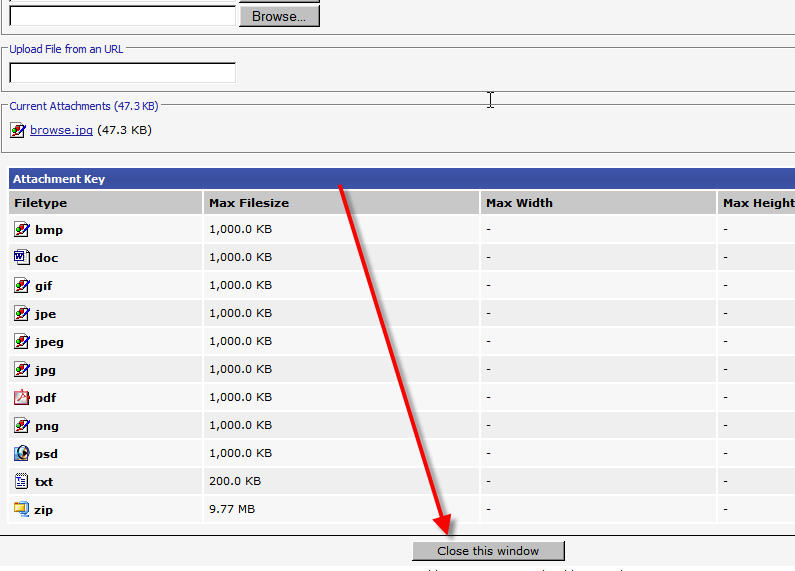
Task: Click the bmp filetype icon
Action: pos(21,230)
